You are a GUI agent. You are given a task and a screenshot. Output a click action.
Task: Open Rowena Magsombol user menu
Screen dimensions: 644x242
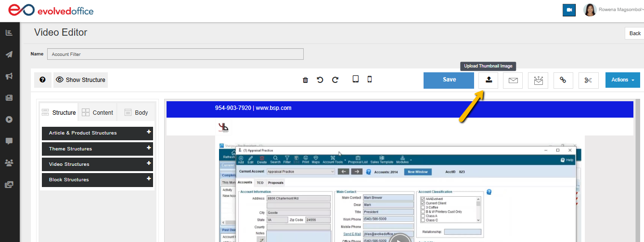tap(613, 10)
